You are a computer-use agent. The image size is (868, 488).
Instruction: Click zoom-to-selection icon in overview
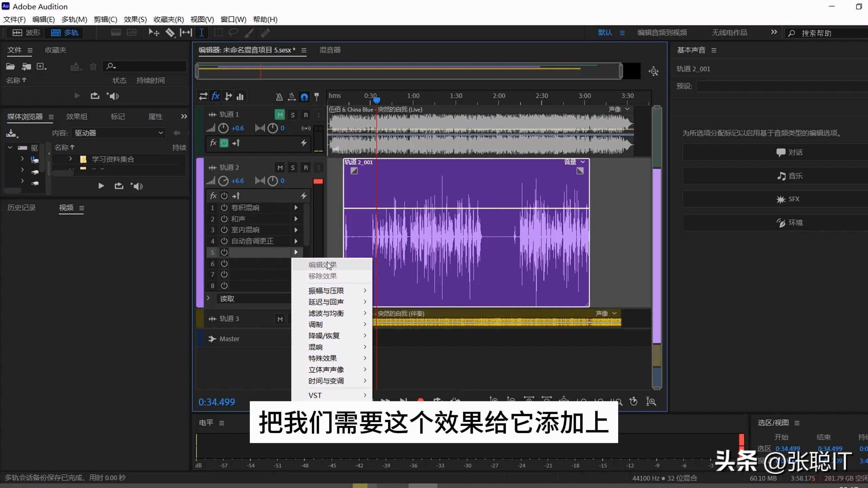point(653,72)
